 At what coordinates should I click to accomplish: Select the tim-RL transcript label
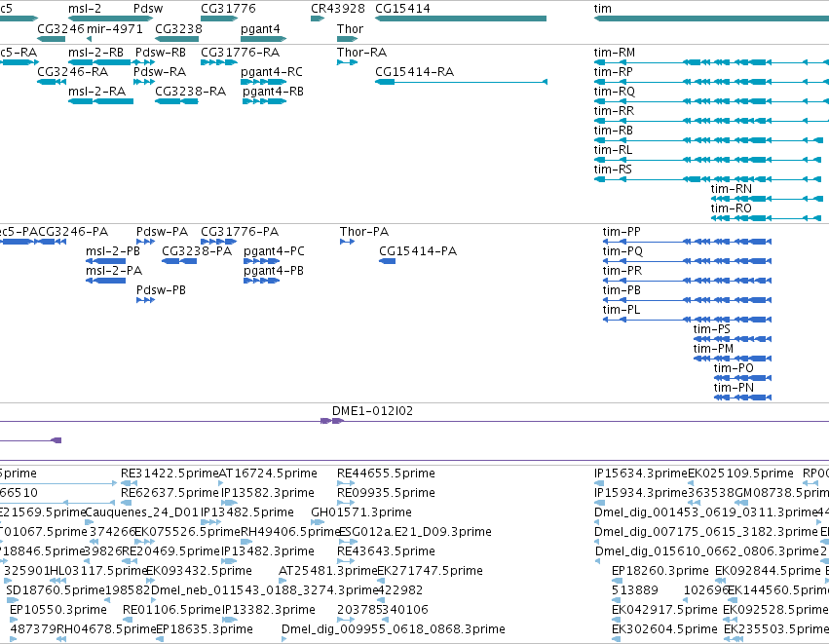[x=613, y=150]
